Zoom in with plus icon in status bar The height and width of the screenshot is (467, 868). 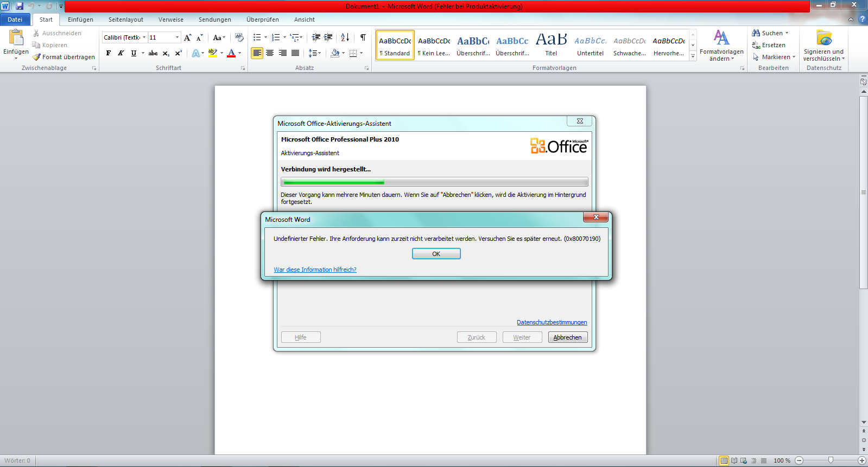(862, 460)
